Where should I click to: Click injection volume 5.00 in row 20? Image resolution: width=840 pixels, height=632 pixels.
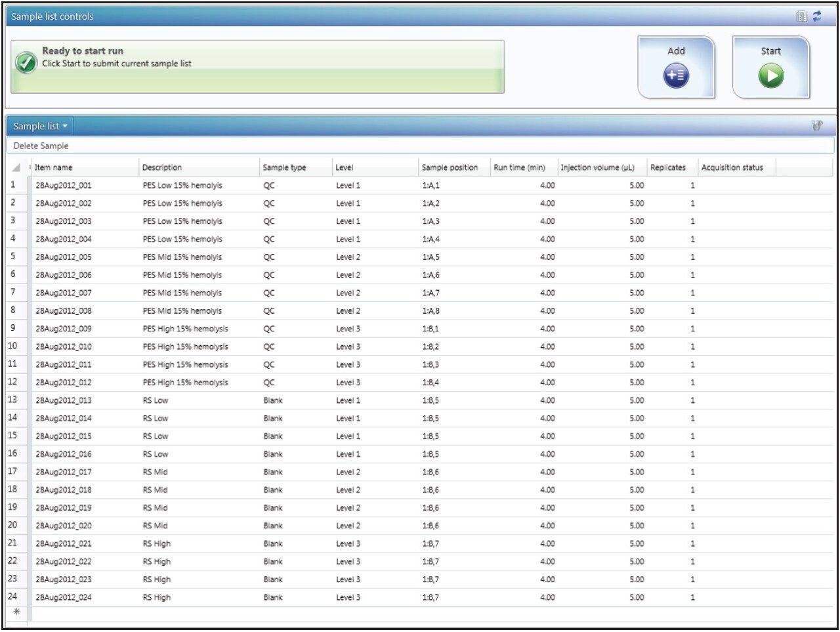point(637,526)
